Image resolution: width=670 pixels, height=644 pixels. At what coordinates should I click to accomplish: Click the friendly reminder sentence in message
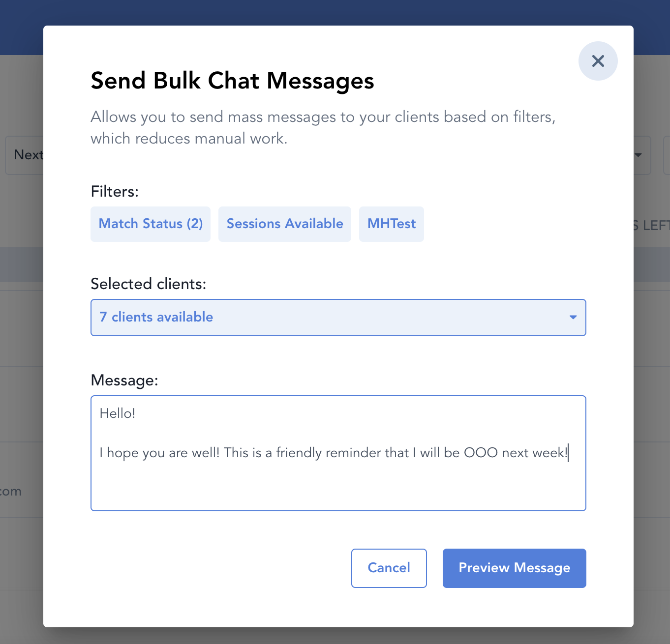point(334,453)
